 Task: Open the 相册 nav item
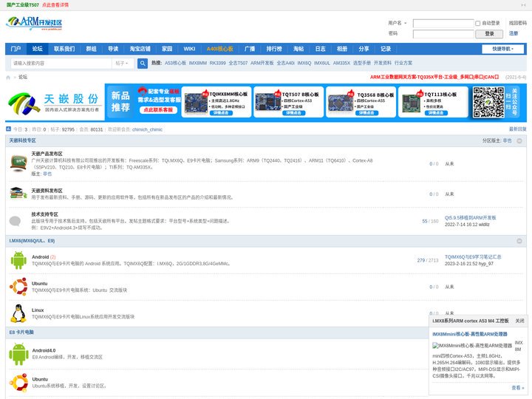[342, 49]
